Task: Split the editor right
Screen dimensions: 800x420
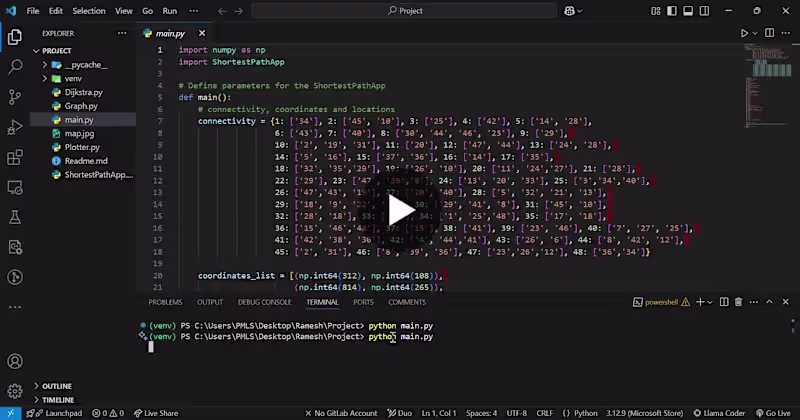Action: (769, 33)
